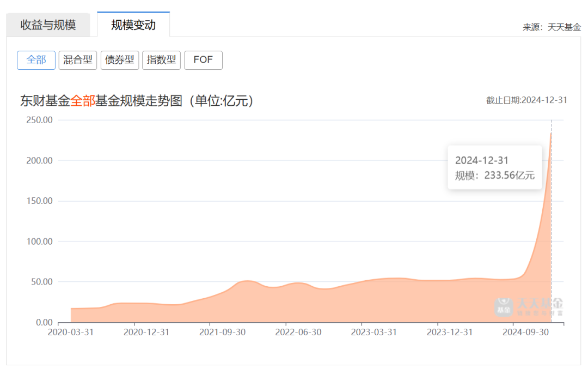Click the 0.00 y-axis label
This screenshot has width=588, height=368.
(x=44, y=323)
